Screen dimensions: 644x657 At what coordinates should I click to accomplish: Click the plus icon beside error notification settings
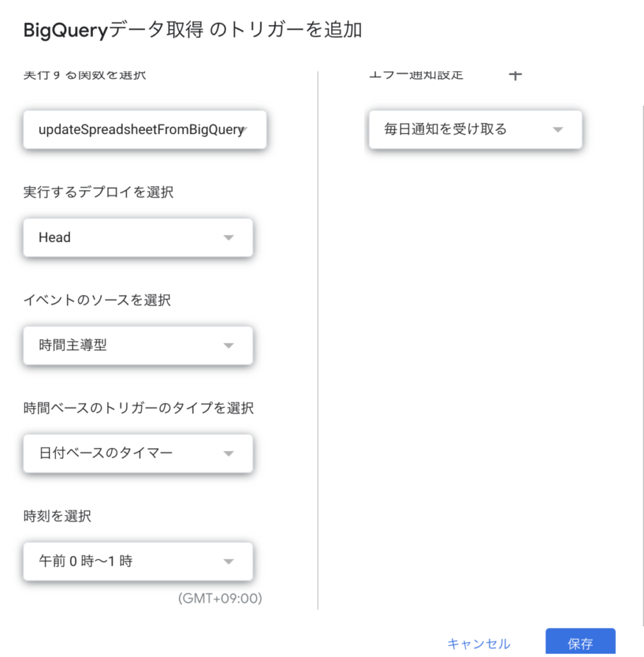coord(515,76)
